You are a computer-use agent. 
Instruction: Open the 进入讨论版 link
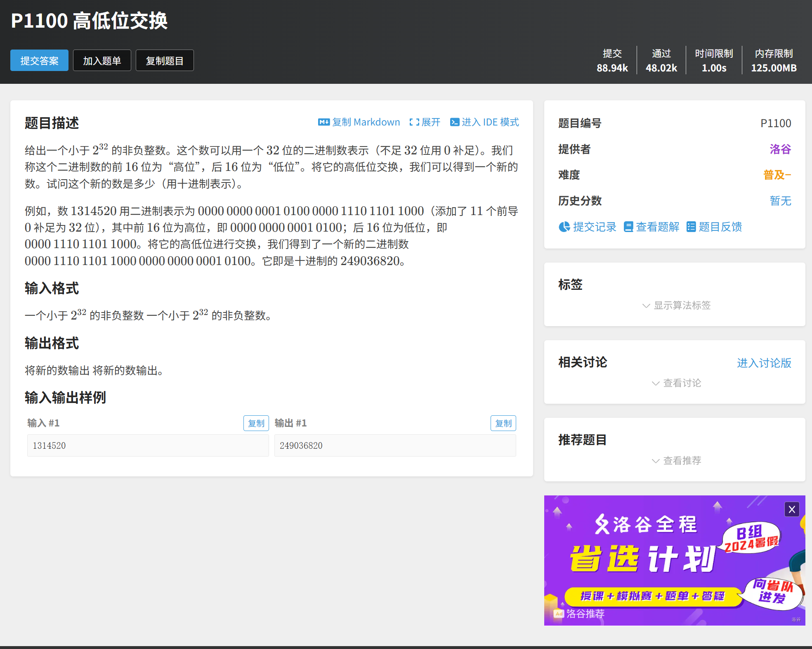tap(764, 363)
